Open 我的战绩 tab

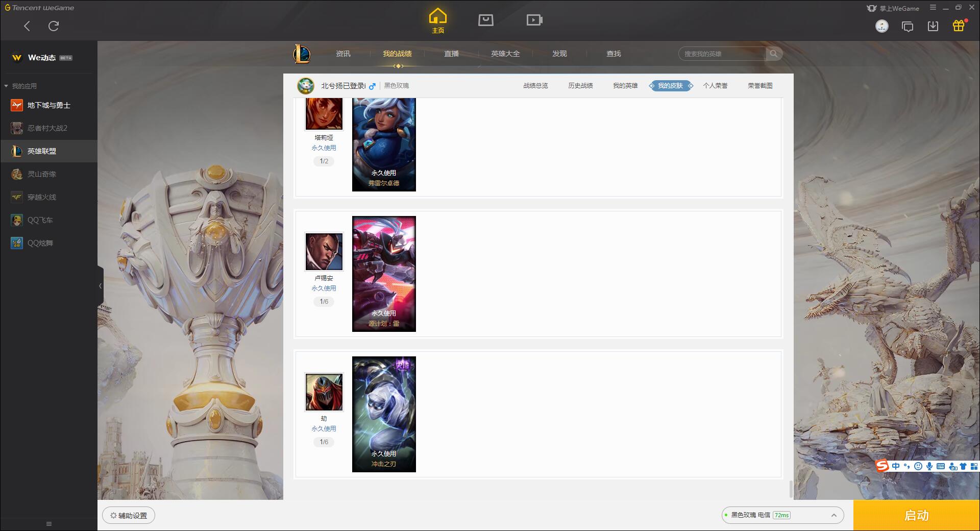397,54
